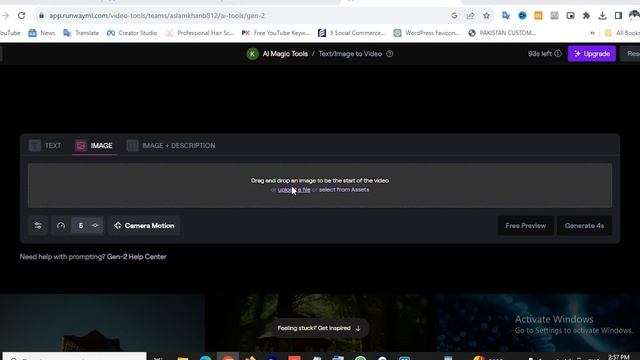
Task: Click the upload a file link
Action: point(294,190)
